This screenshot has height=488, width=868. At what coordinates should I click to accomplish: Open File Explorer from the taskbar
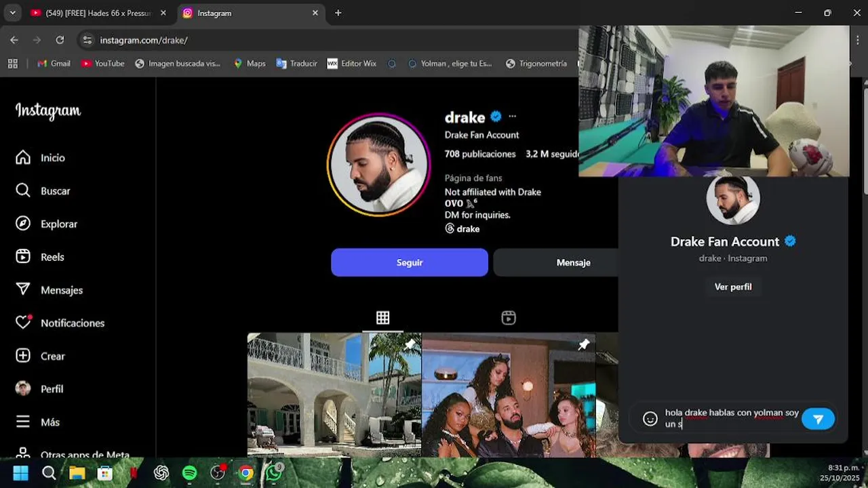click(x=77, y=472)
